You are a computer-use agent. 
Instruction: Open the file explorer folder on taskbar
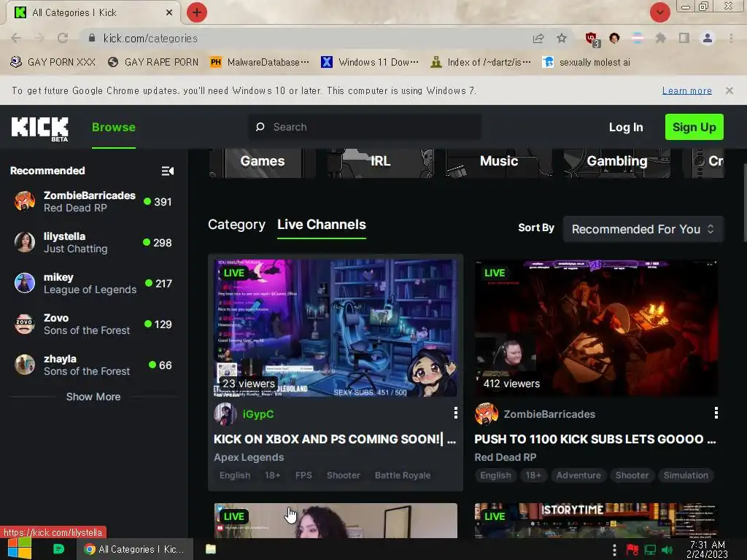coord(211,549)
